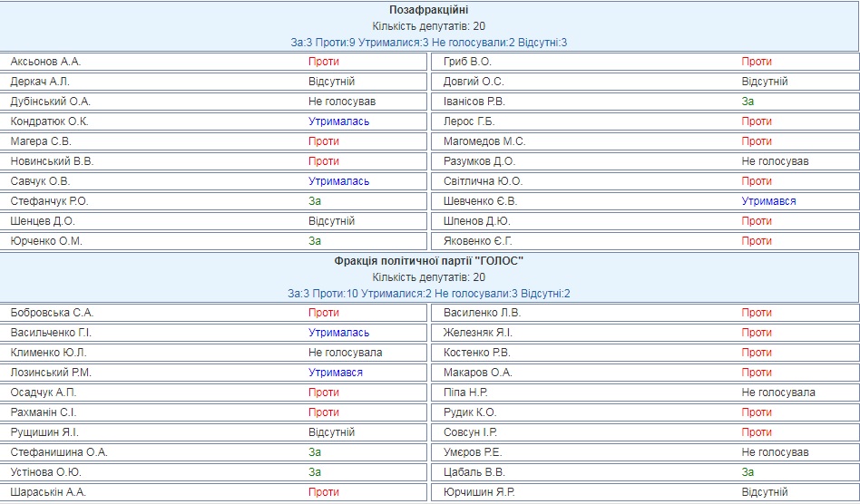
Task: Click Умєров Р.Е.'s Не голосував status
Action: [776, 452]
